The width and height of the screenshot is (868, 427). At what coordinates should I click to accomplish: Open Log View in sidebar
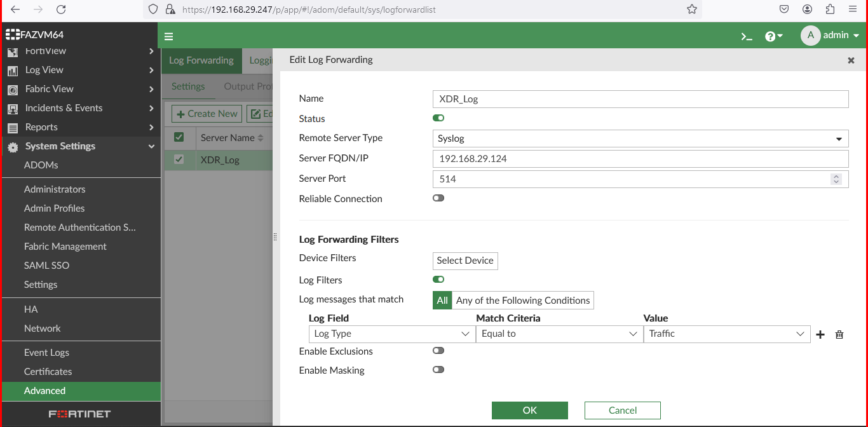[x=44, y=70]
